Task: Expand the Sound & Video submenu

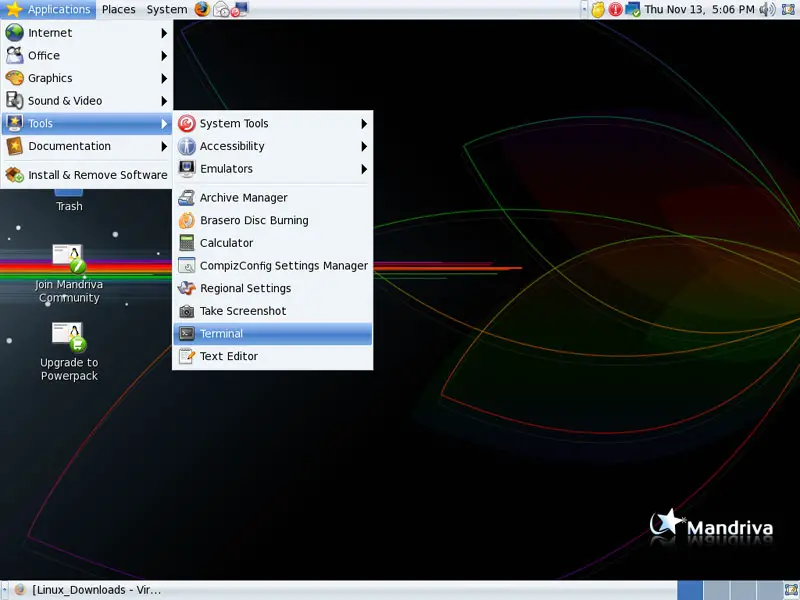Action: 87,101
